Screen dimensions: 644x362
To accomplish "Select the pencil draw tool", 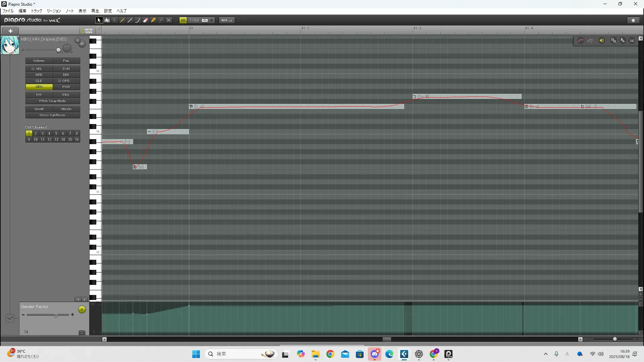I will [x=122, y=20].
